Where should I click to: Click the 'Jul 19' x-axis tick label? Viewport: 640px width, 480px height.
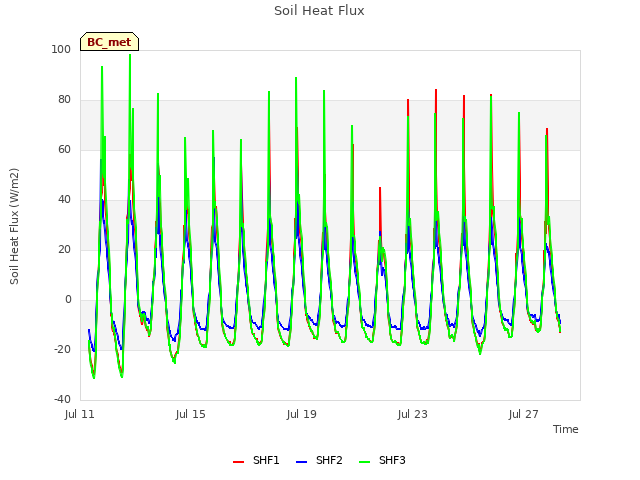302,414
